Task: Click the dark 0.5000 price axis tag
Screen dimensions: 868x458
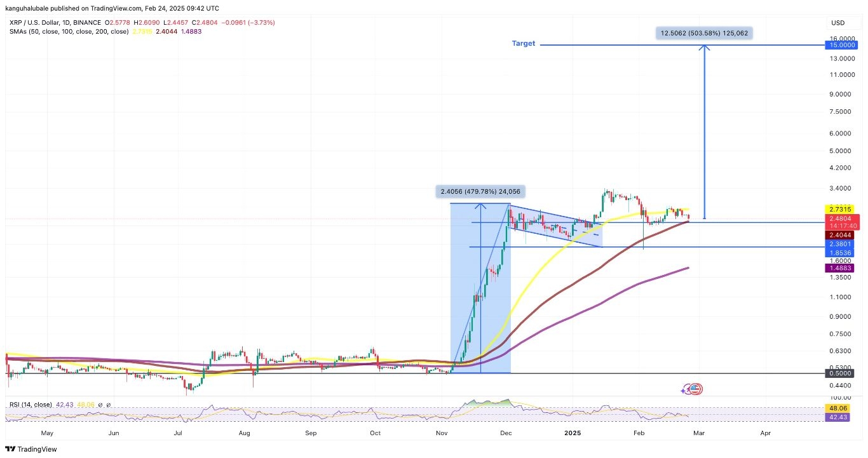Action: point(840,374)
